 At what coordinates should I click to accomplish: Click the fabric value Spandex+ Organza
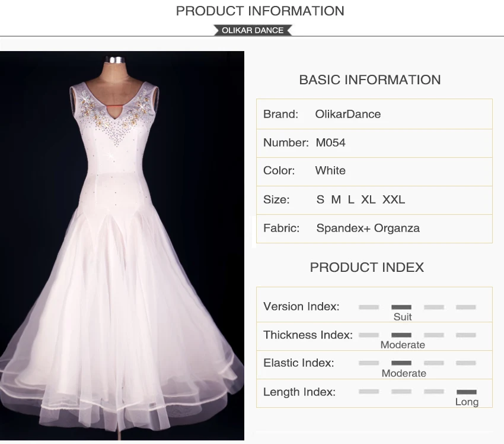click(368, 228)
